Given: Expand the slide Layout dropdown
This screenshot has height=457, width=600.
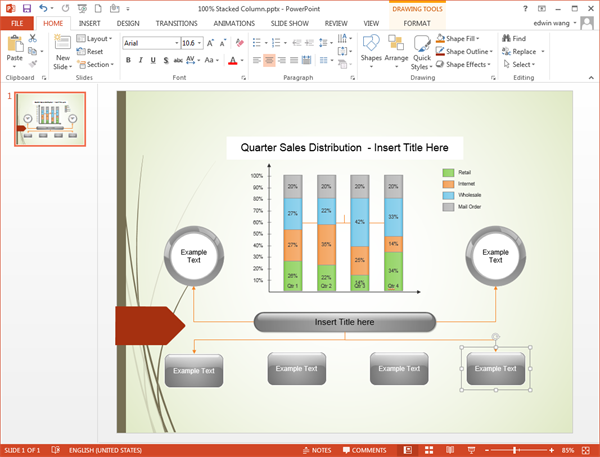Looking at the screenshot, I should tap(111, 38).
